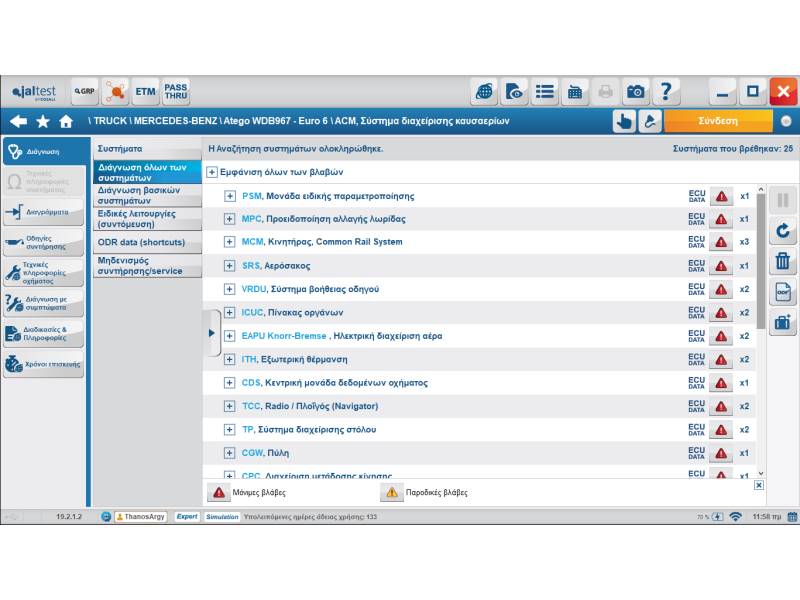This screenshot has height=600, width=800.
Task: Click the favorites star icon
Action: pos(43,121)
